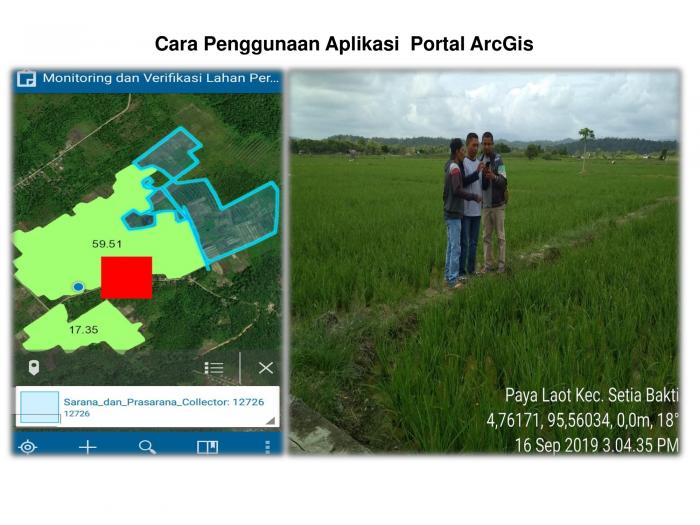Show the results list icon
This screenshot has height=525, width=700.
click(214, 368)
